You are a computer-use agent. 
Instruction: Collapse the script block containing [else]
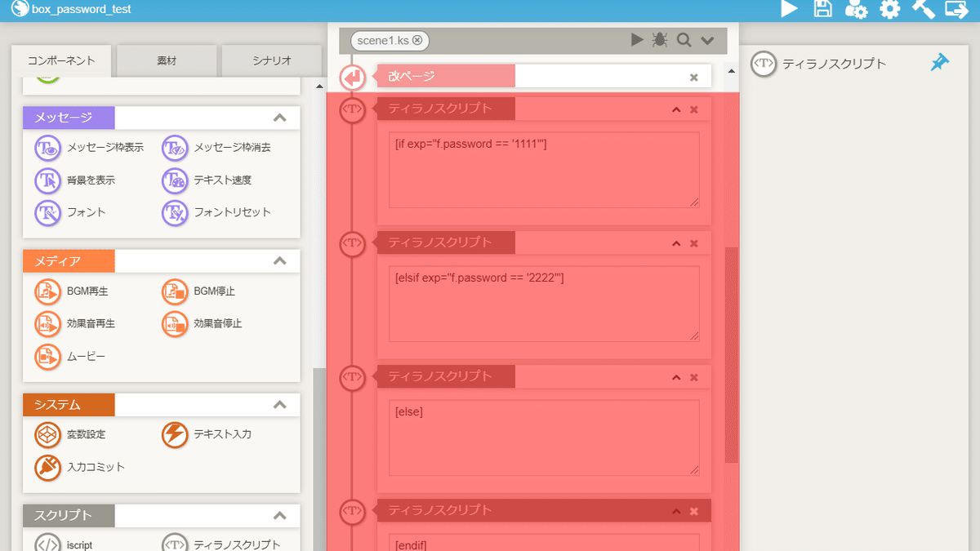[676, 377]
